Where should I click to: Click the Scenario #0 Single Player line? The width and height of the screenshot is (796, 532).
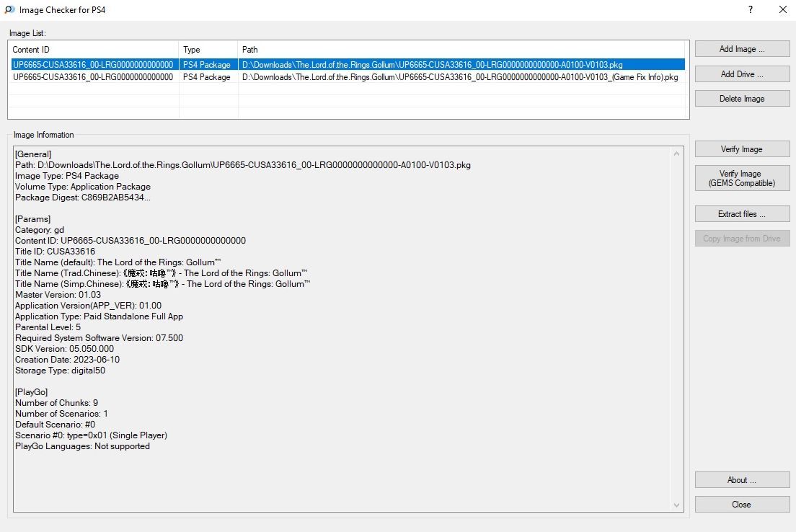point(92,435)
